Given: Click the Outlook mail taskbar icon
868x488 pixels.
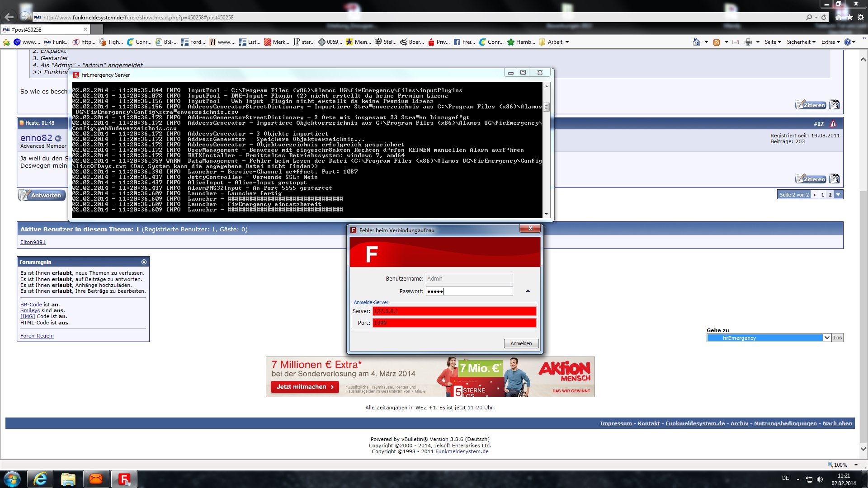Looking at the screenshot, I should click(96, 479).
